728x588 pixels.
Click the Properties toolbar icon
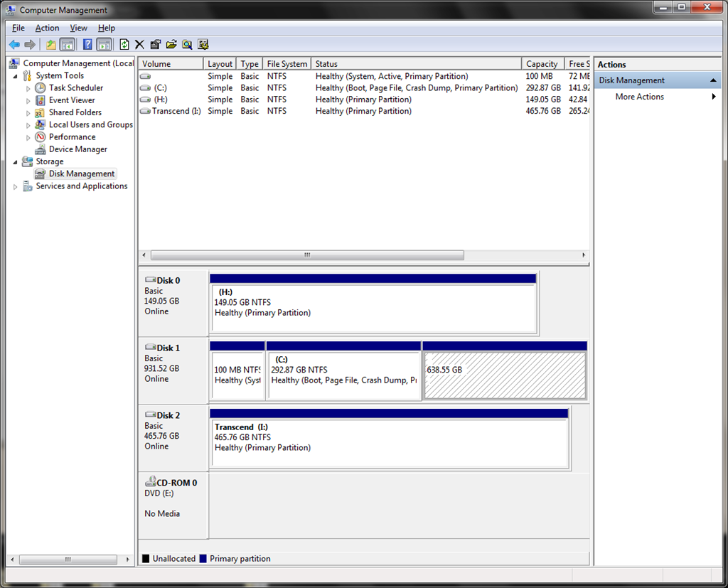tap(156, 45)
